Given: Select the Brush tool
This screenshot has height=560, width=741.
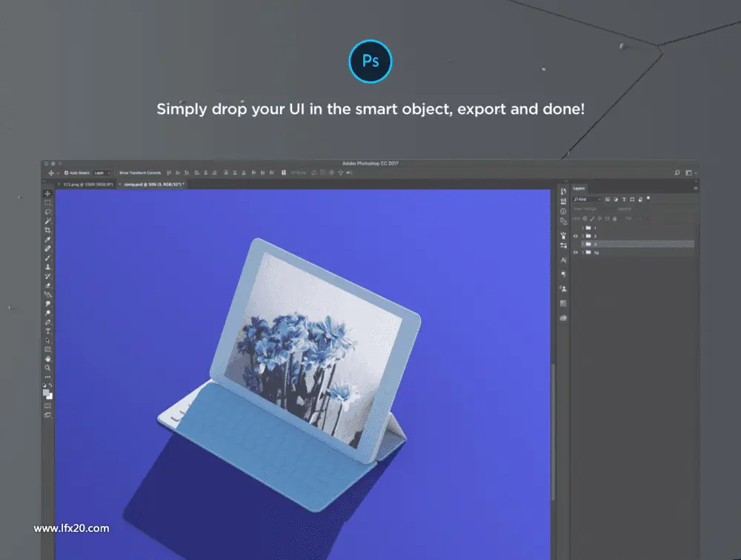Looking at the screenshot, I should point(47,258).
